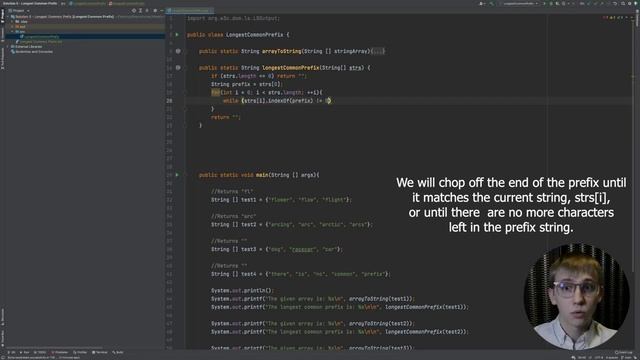The image size is (640, 360).
Task: Expand External Libraries node
Action: coord(8,47)
